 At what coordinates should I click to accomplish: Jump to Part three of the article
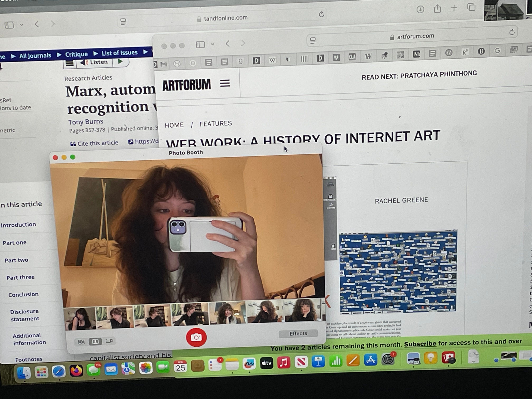tap(20, 277)
